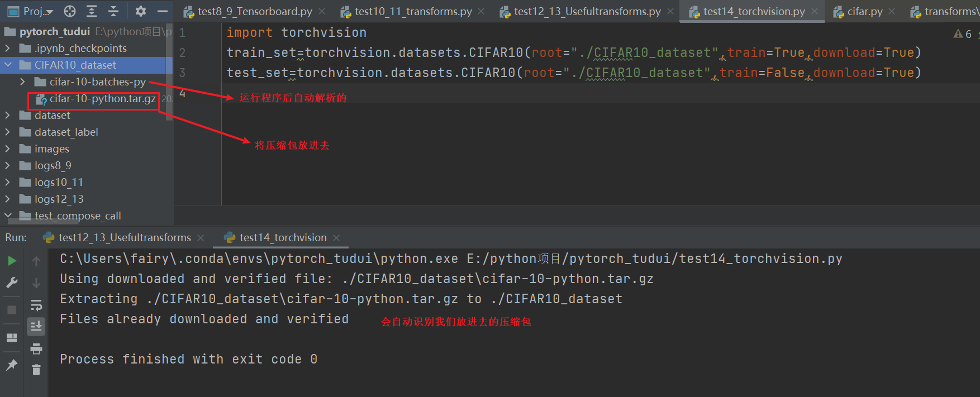980x397 pixels.
Task: Click the green Rerun button in Run panel
Action: point(12,261)
